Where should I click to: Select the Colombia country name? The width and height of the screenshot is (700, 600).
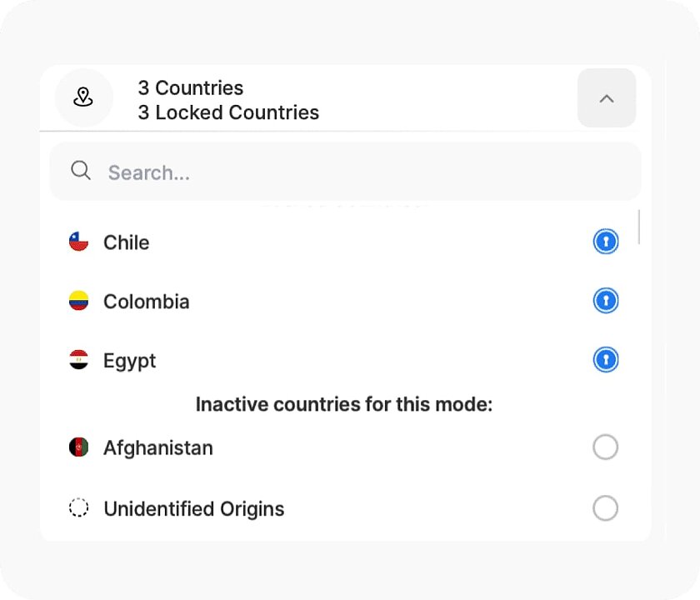(147, 301)
